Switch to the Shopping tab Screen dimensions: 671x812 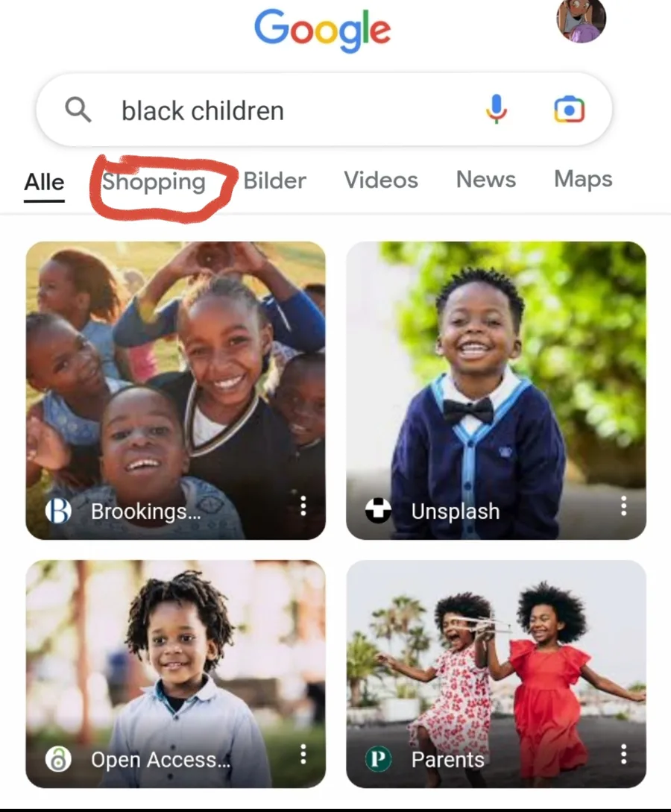pos(154,182)
